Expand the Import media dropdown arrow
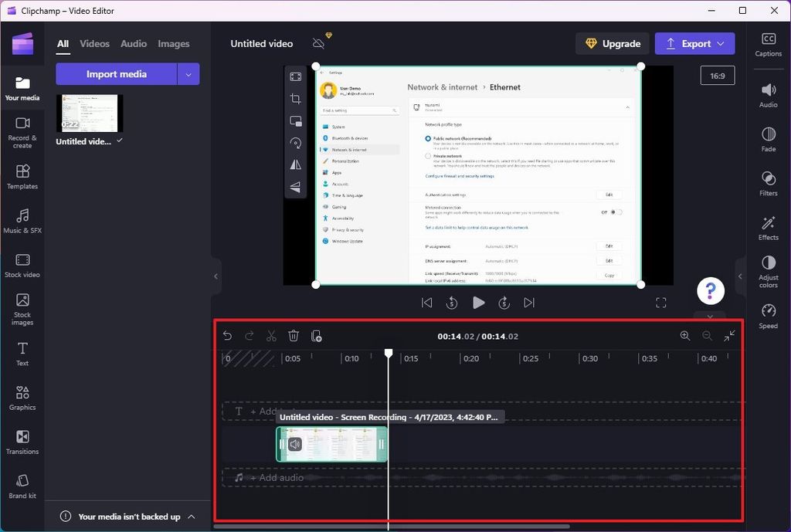Screen dimensions: 791x532 tap(188, 73)
